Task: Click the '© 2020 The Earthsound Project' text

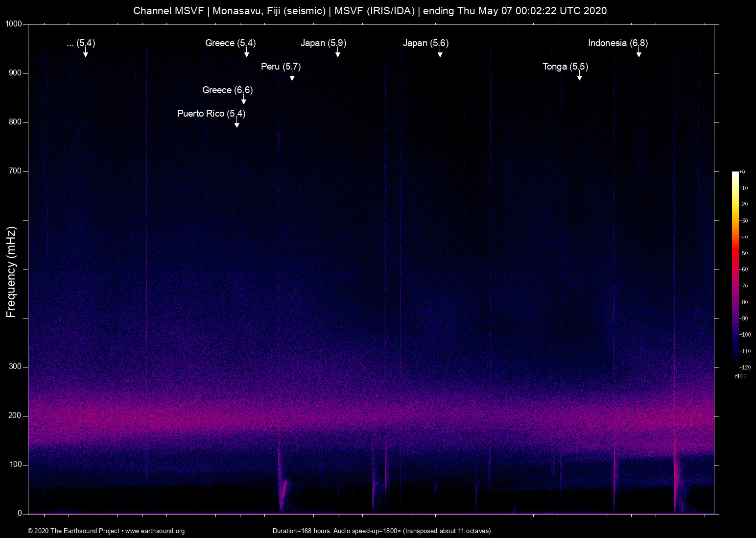Action: (x=73, y=531)
